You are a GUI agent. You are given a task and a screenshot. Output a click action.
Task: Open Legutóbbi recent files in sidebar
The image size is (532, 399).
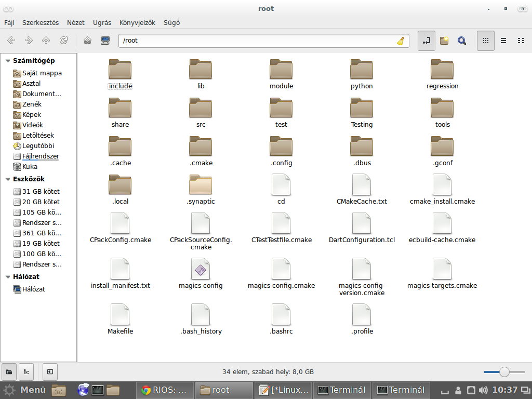(x=34, y=146)
